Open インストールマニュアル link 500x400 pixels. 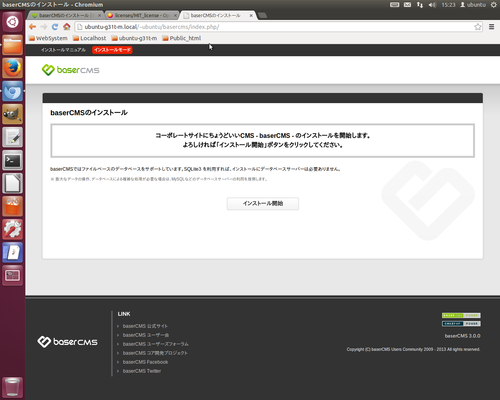(63, 50)
